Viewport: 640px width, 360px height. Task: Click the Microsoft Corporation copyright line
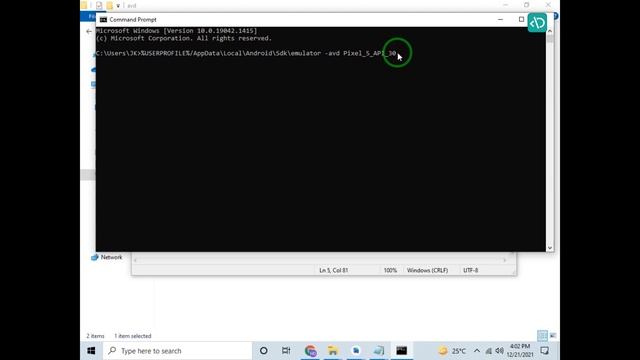click(x=184, y=38)
